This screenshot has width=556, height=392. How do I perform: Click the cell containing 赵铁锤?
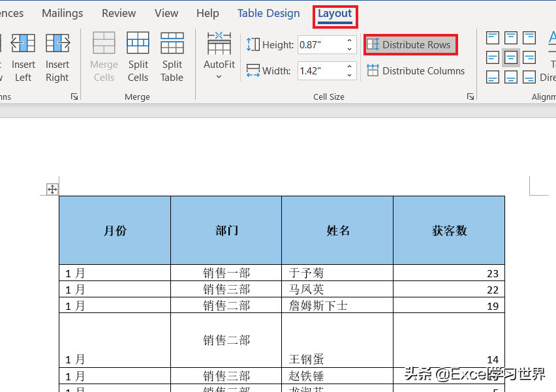click(337, 376)
